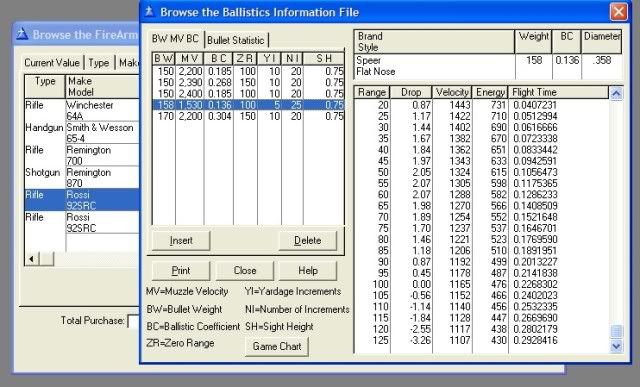Click the Total Purchase input field
The width and height of the screenshot is (640, 387).
[x=134, y=321]
